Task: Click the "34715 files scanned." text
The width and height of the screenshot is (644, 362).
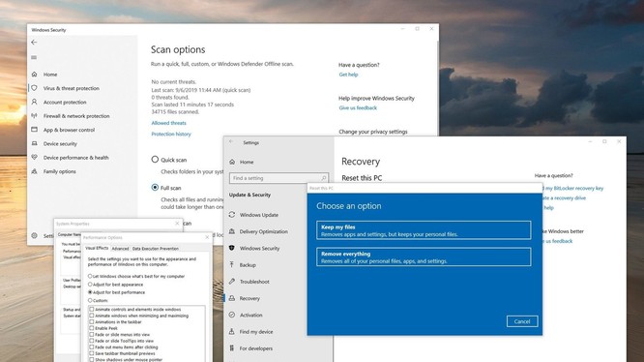Action: [175, 111]
